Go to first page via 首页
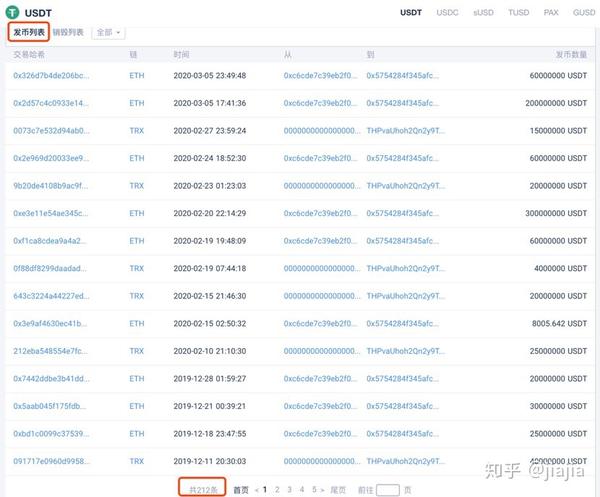Viewport: 600px width, 497px height. pos(241,490)
